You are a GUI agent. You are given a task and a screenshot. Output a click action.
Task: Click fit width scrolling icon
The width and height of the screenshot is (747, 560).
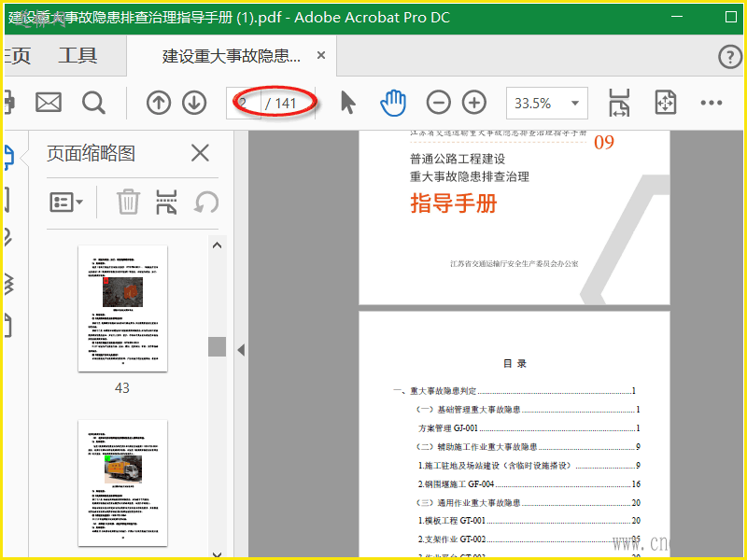coord(619,103)
